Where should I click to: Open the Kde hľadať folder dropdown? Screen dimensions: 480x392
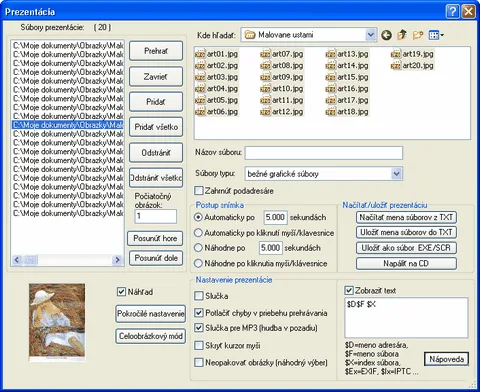coord(370,35)
